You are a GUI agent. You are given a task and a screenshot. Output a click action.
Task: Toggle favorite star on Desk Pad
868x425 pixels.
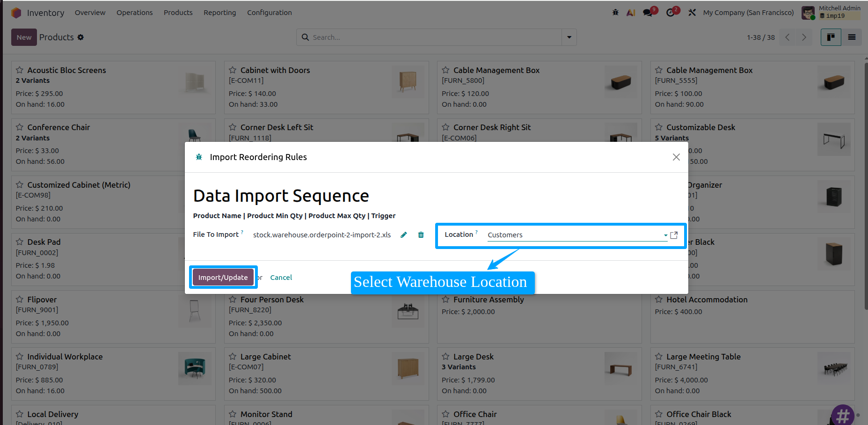click(x=20, y=242)
